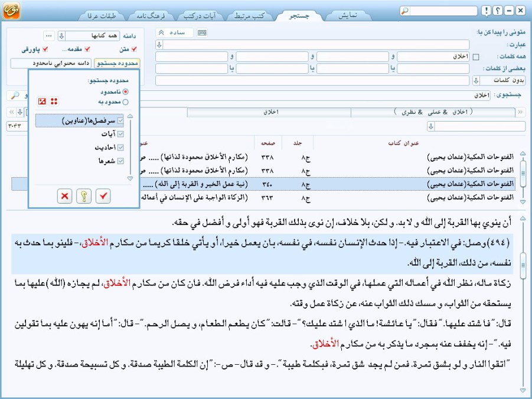Confirm the popup with the red checkmark button
Image resolution: width=532 pixels, height=399 pixels.
pos(103,196)
